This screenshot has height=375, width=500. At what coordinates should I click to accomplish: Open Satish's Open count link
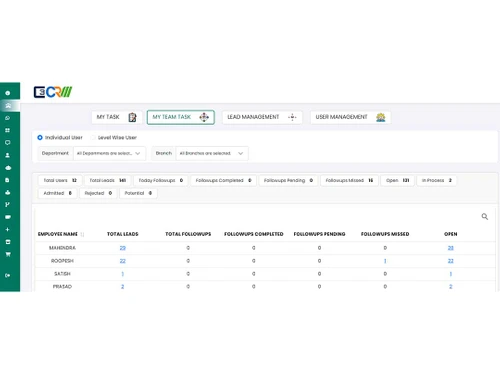click(x=451, y=274)
